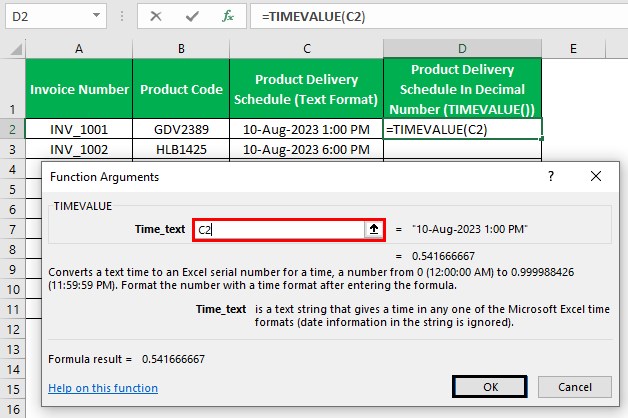Click cell 10-Aug-2023 1:00 PM

(306, 129)
